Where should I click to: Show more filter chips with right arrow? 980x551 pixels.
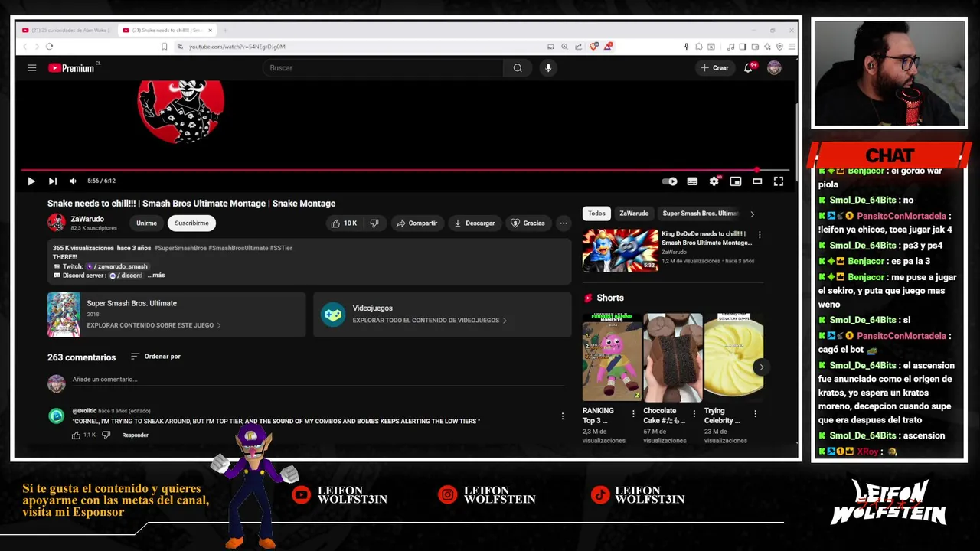click(752, 214)
